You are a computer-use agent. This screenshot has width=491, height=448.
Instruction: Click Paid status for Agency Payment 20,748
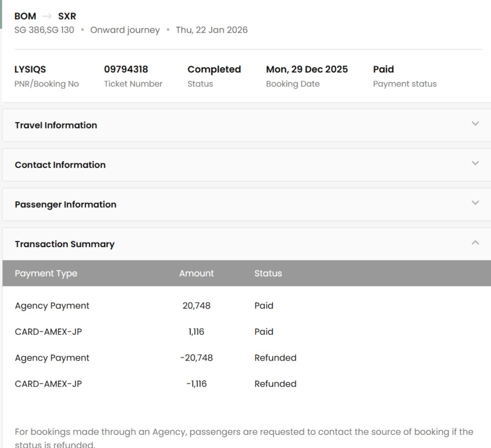coord(263,305)
